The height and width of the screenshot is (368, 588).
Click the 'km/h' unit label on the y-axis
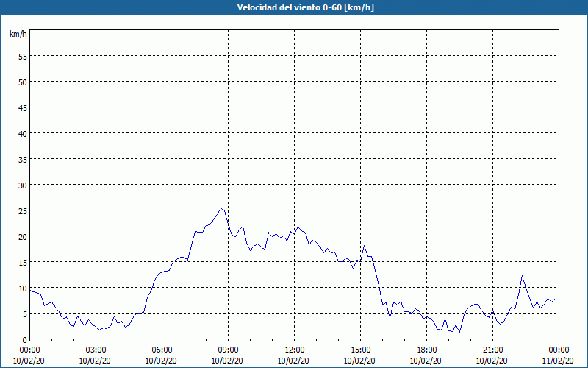pyautogui.click(x=18, y=34)
